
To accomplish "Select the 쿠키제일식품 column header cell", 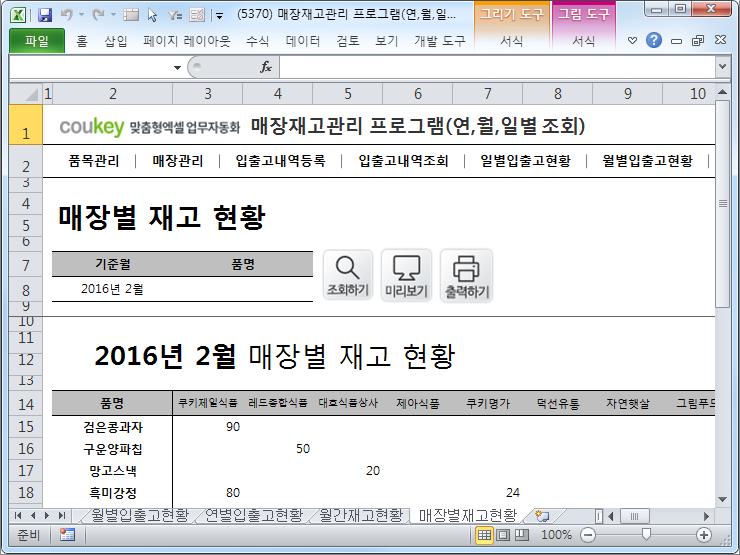I will 208,404.
